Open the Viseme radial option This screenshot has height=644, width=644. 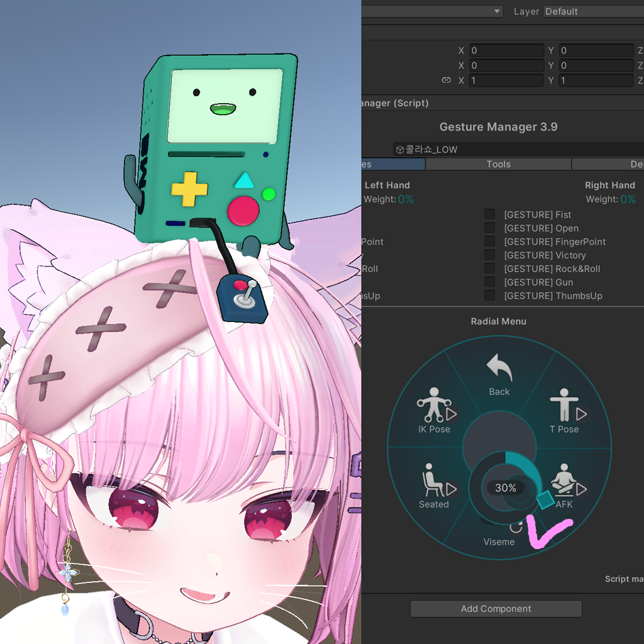(499, 541)
